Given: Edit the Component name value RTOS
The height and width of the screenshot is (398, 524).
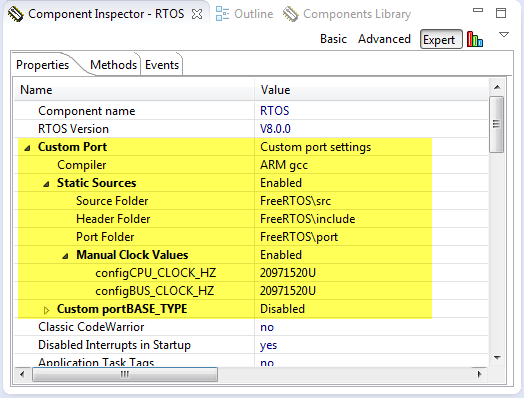Looking at the screenshot, I should click(x=274, y=111).
